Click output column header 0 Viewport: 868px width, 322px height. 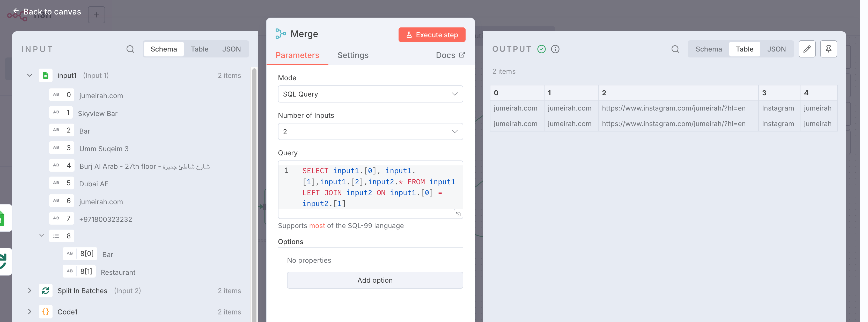click(517, 93)
